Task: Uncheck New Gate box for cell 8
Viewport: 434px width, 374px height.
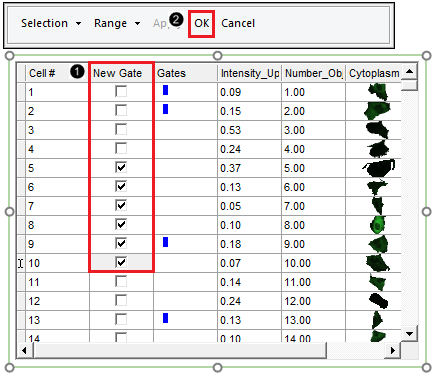Action: pos(121,224)
